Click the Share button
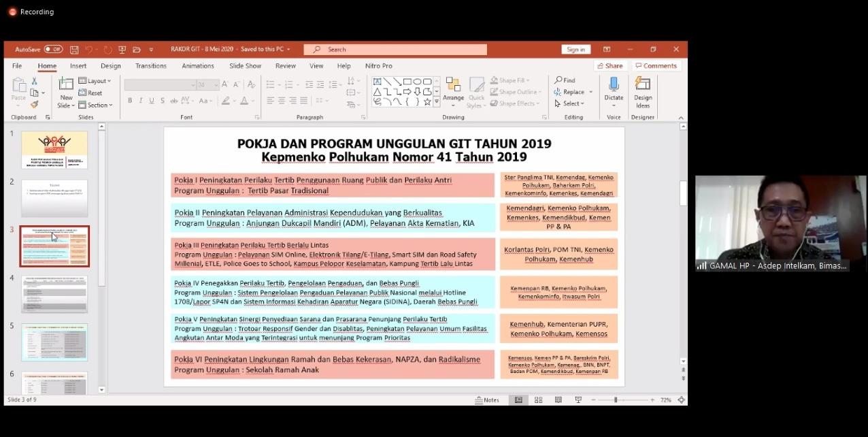Viewport: 868px width, 437px height. [610, 66]
